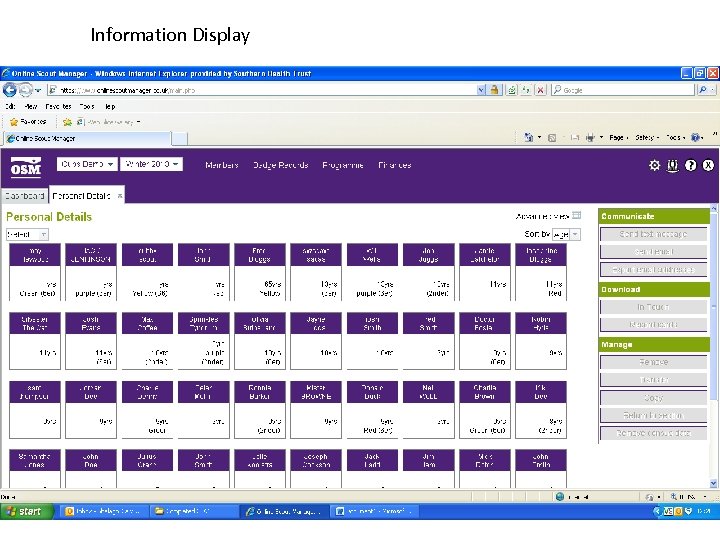This screenshot has width=720, height=540.
Task: Click the first taskbar window button
Action: [105, 511]
